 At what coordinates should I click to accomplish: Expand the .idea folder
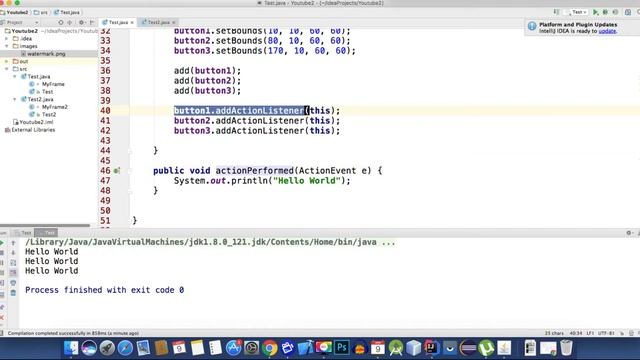pyautogui.click(x=7, y=39)
